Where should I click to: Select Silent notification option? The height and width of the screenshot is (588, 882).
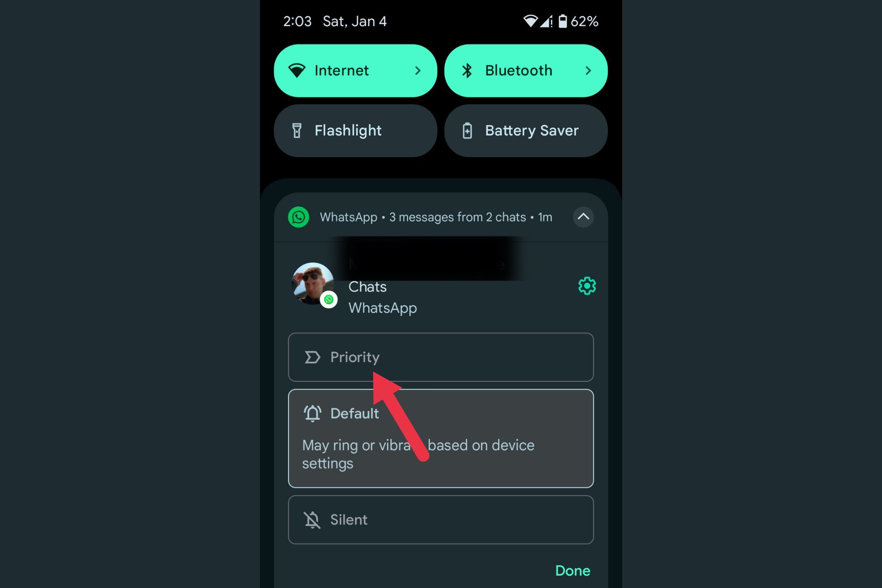[441, 520]
